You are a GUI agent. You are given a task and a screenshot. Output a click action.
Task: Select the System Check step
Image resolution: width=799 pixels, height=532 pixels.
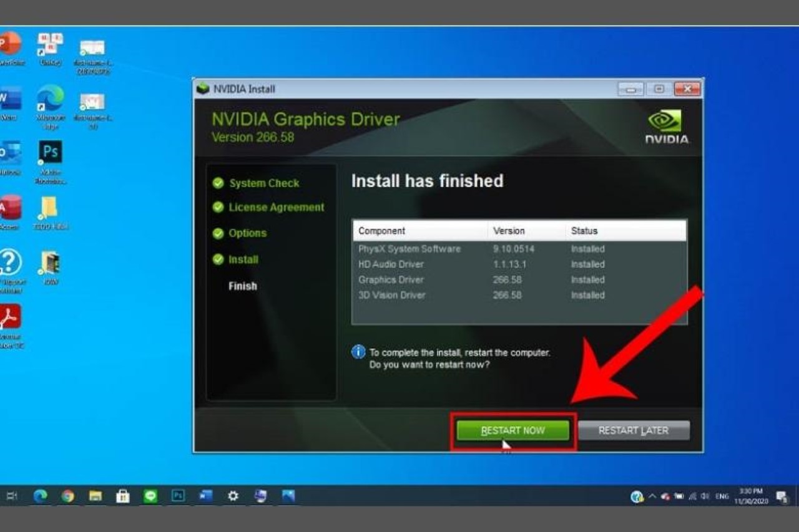(263, 183)
